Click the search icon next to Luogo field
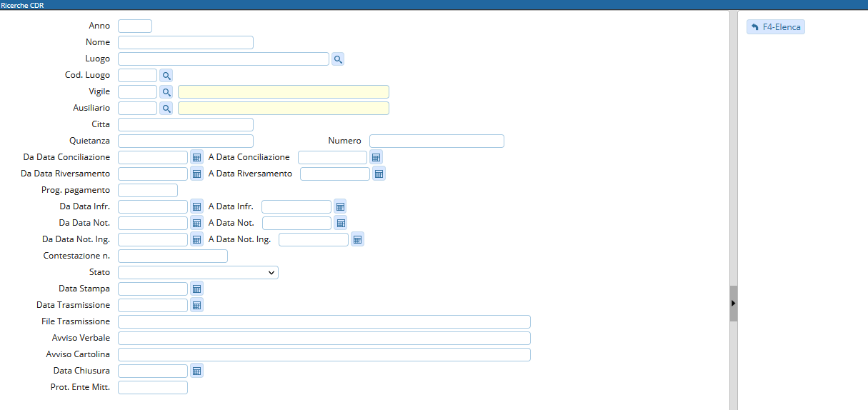868x410 pixels. [338, 59]
